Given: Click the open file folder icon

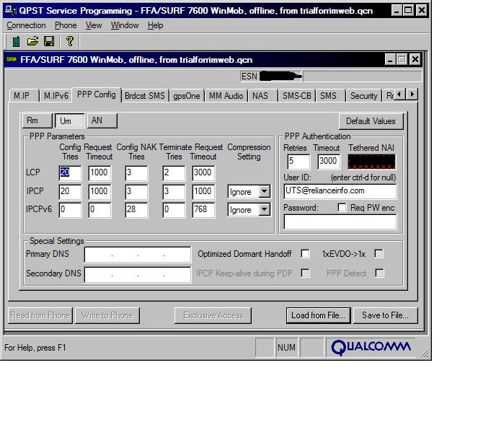Looking at the screenshot, I should [x=32, y=41].
